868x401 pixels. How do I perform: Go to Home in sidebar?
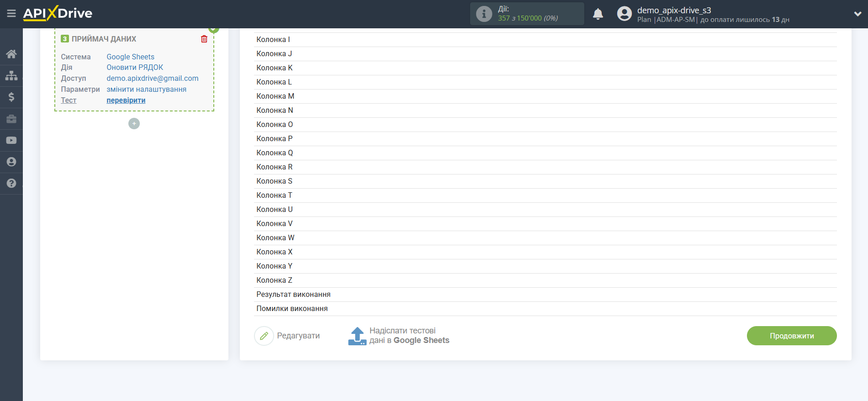pos(11,54)
